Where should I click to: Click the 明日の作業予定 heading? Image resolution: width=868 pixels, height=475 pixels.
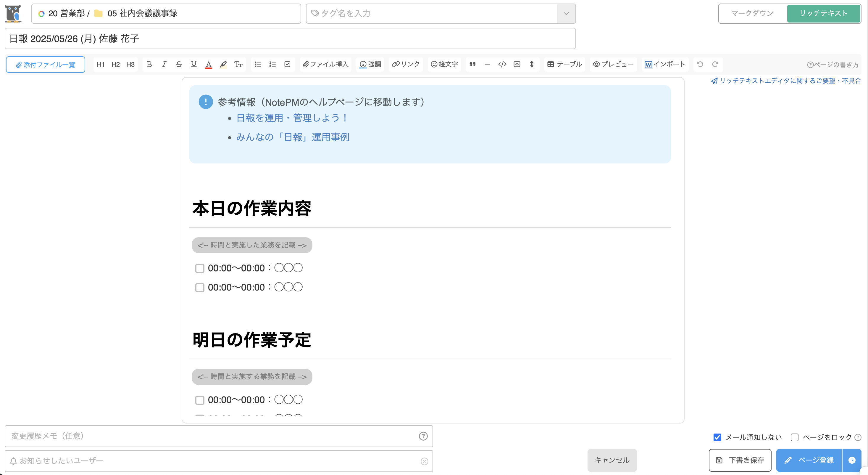point(252,340)
